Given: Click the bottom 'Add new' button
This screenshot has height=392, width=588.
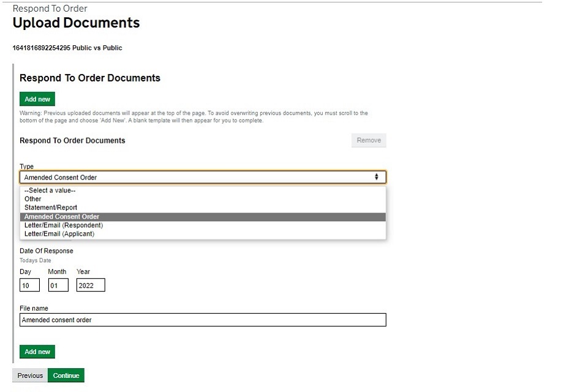Looking at the screenshot, I should click(37, 352).
